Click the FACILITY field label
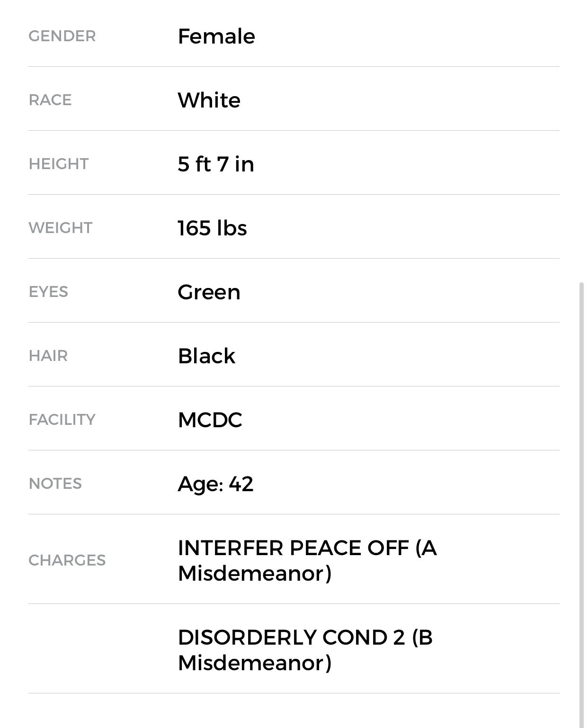Image resolution: width=588 pixels, height=728 pixels. coord(62,420)
